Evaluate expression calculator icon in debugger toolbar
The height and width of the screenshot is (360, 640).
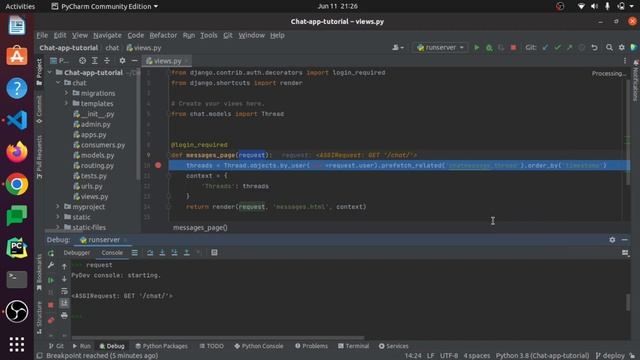pyautogui.click(x=214, y=253)
